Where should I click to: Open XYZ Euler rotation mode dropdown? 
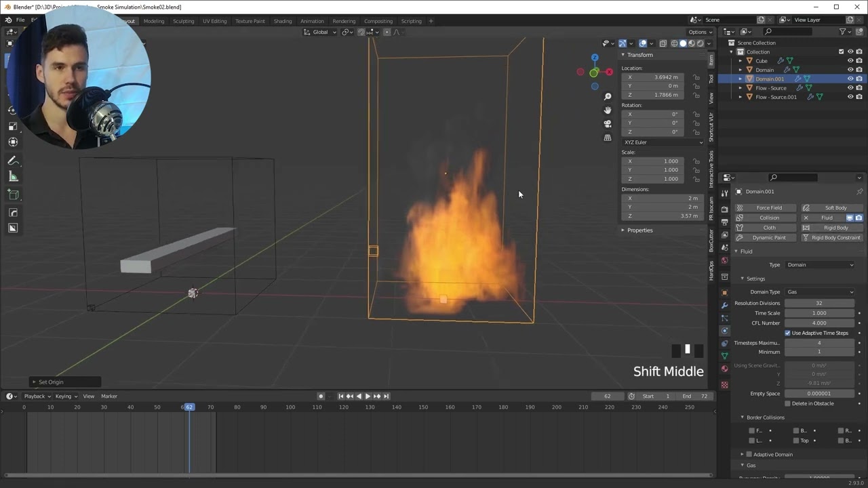pos(663,142)
